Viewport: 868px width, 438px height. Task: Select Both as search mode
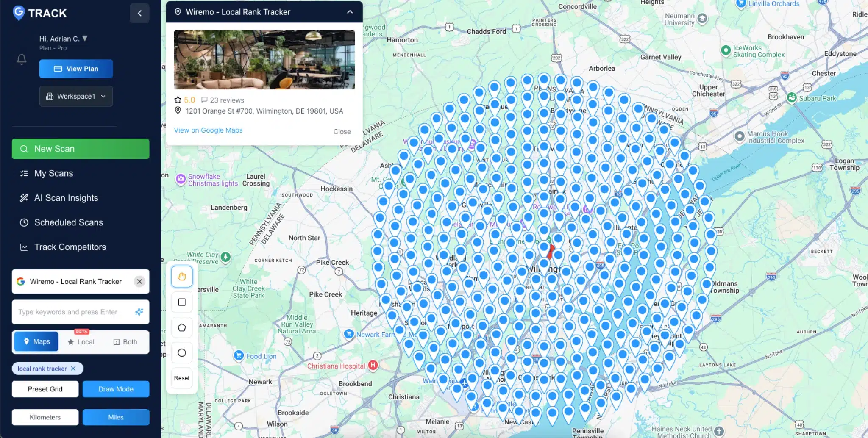point(125,342)
